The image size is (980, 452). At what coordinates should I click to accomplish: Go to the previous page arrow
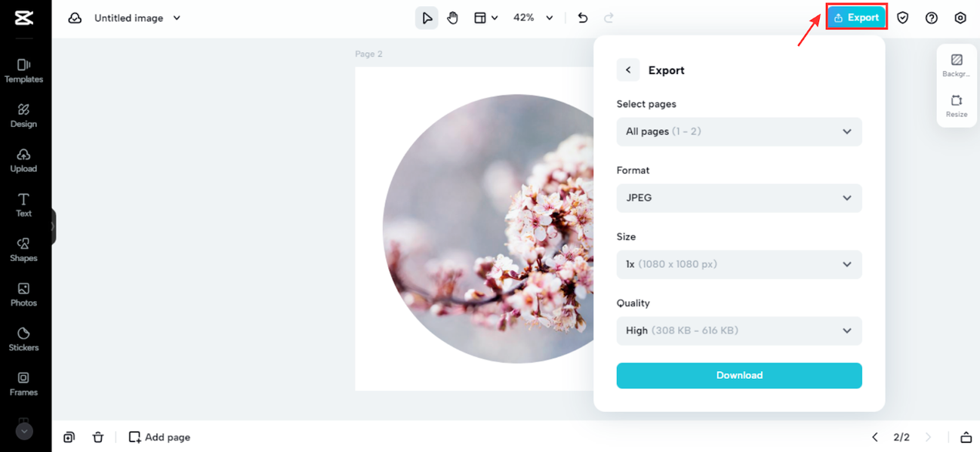(x=874, y=437)
